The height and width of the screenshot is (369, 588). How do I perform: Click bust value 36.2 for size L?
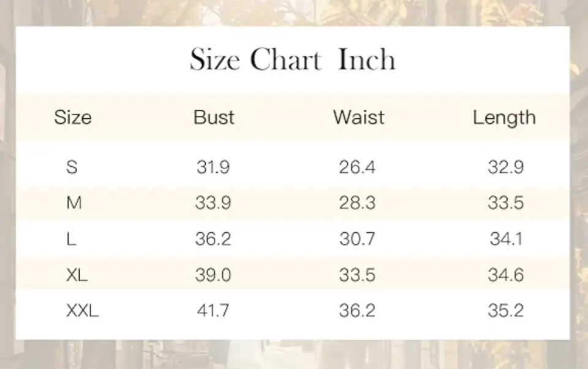tap(213, 239)
